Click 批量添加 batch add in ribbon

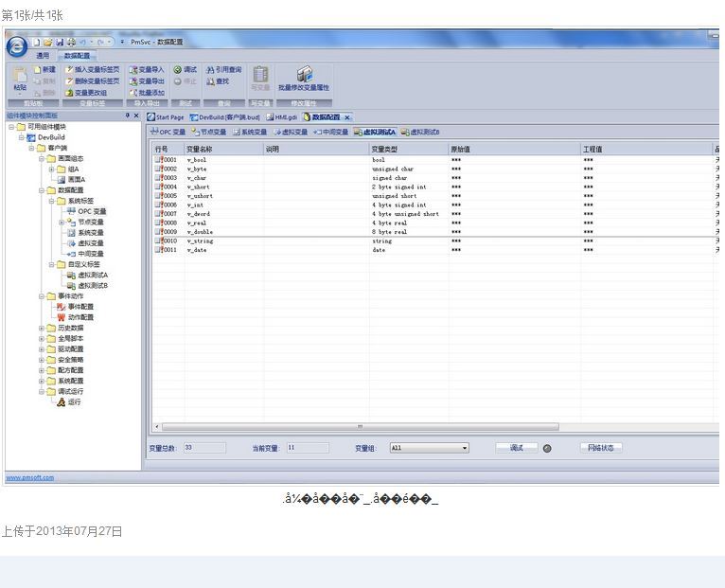pyautogui.click(x=147, y=93)
